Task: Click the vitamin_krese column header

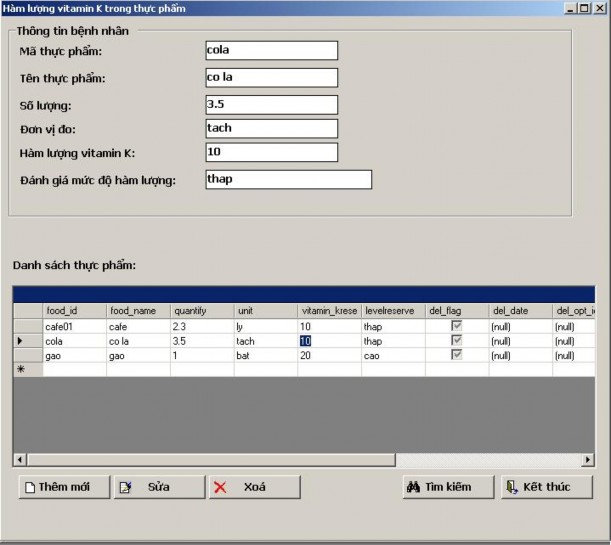Action: 329,311
